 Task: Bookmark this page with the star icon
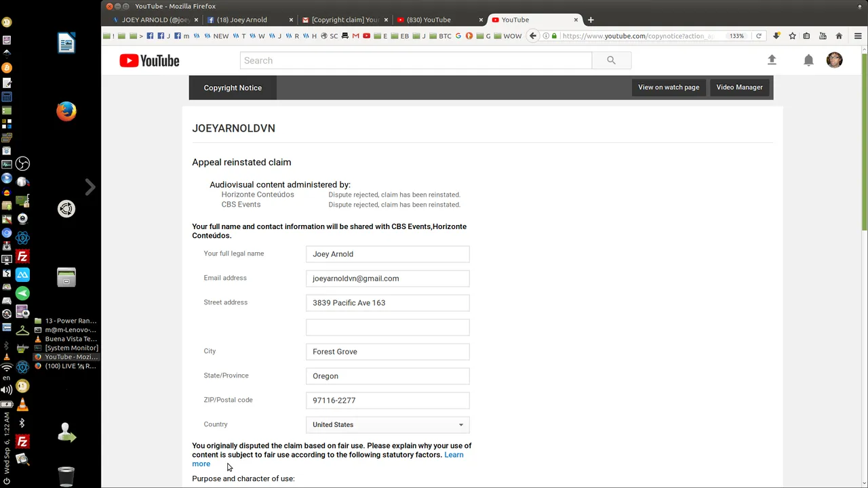click(x=792, y=36)
